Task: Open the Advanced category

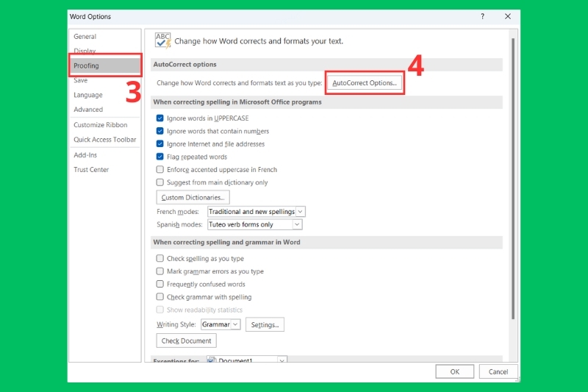Action: pos(88,110)
